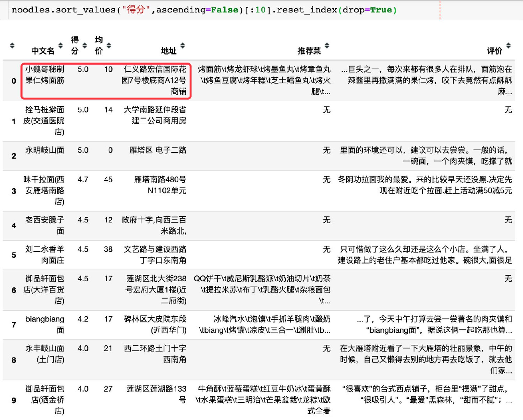The width and height of the screenshot is (523, 420).
Task: Select address 文艺路与建设西路丁字口东南角
Action: [x=155, y=255]
